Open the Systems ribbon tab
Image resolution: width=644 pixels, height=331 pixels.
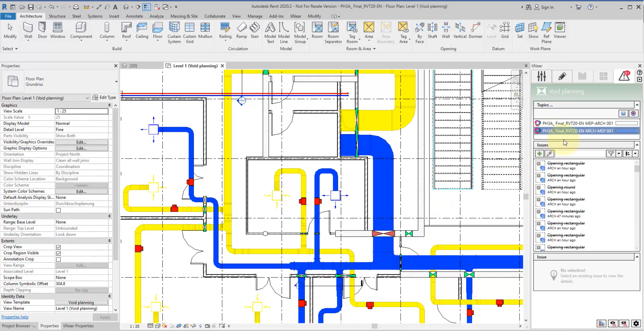point(95,16)
